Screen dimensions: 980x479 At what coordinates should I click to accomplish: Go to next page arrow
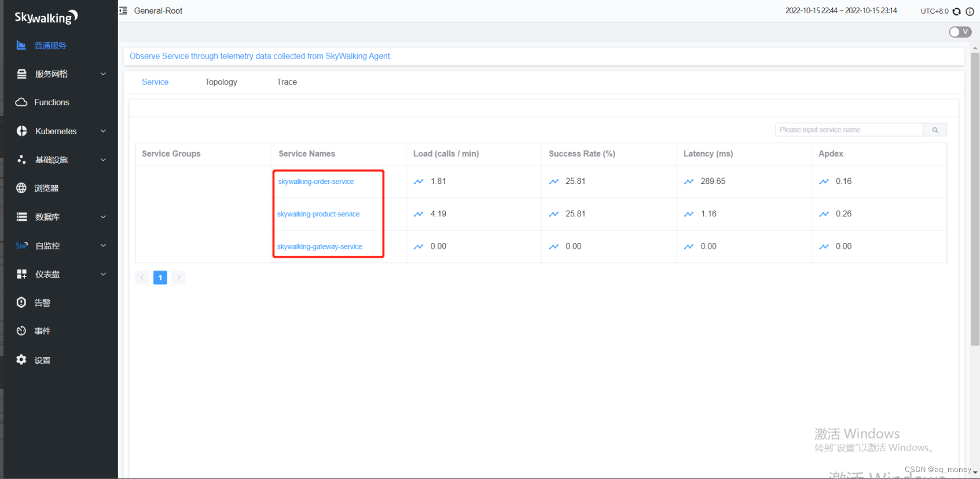(179, 278)
